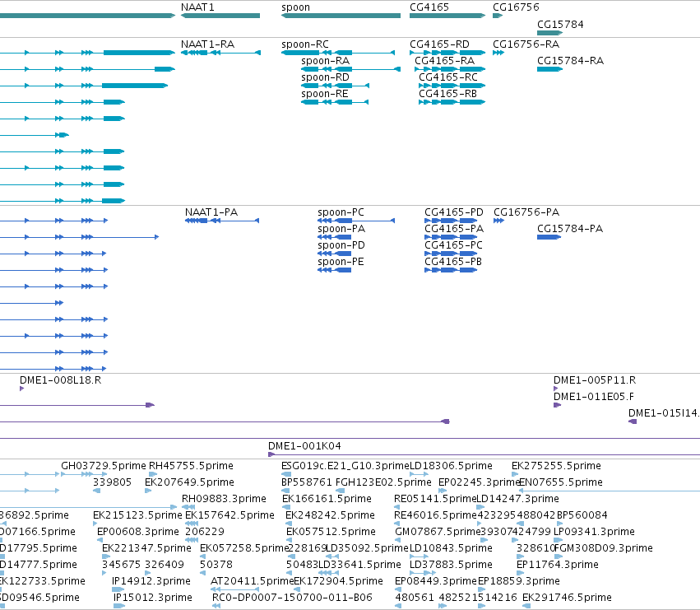700x610 pixels.
Task: Select the EK207649.5prime EST label
Action: click(189, 482)
